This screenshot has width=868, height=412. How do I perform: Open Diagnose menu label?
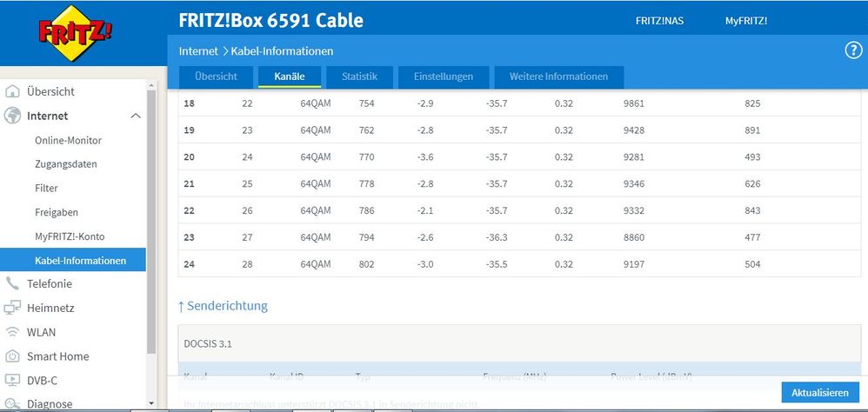(x=50, y=404)
